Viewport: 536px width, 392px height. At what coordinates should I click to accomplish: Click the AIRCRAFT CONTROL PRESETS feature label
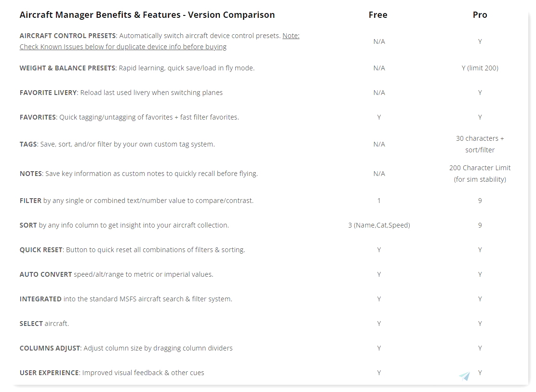67,36
